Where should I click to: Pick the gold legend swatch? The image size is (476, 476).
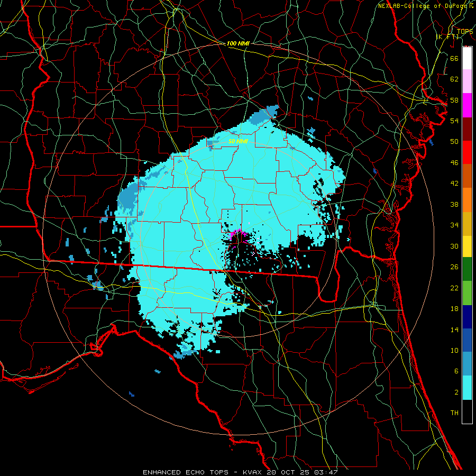[467, 224]
